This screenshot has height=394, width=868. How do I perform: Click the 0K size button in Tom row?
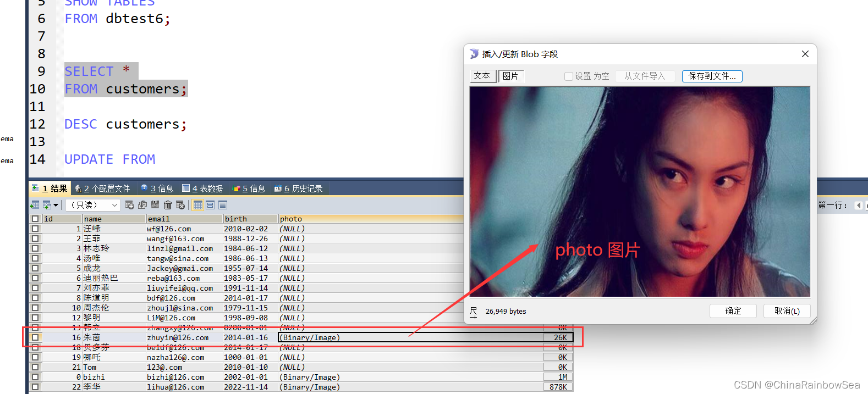[x=557, y=367]
